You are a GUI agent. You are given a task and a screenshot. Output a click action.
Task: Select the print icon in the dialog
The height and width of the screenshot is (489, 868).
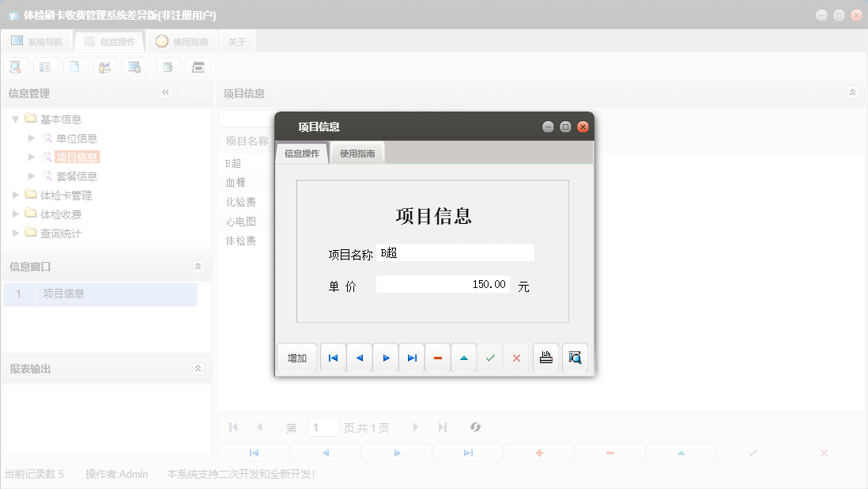(x=545, y=358)
